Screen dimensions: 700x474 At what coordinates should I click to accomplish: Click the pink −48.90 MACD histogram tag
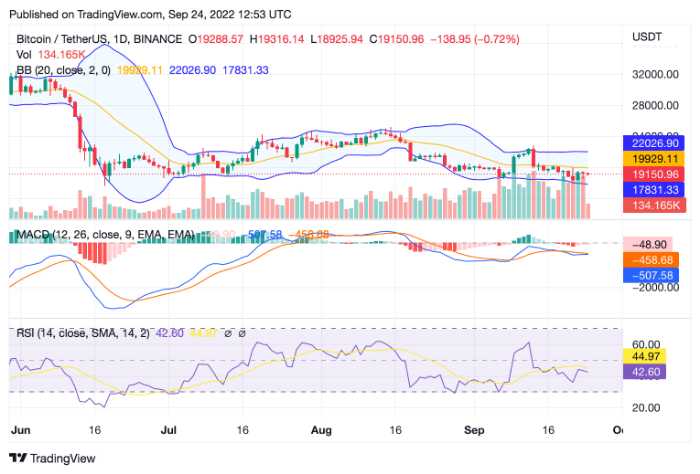648,245
